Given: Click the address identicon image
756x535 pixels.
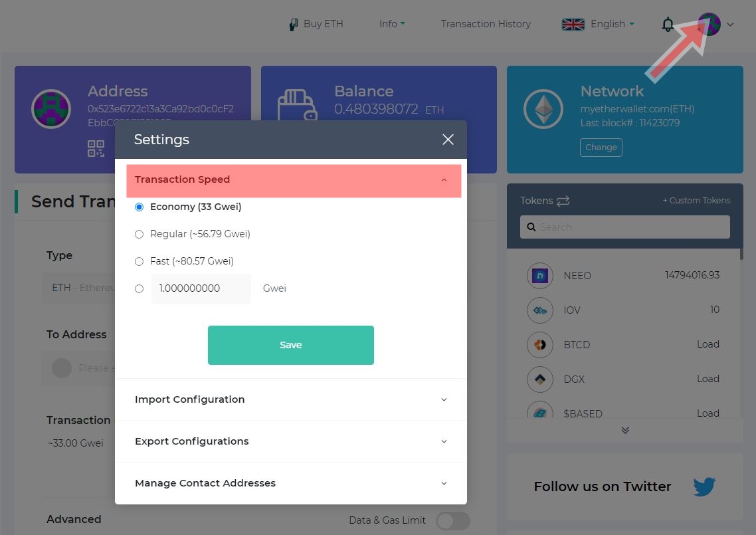Looking at the screenshot, I should (x=51, y=109).
